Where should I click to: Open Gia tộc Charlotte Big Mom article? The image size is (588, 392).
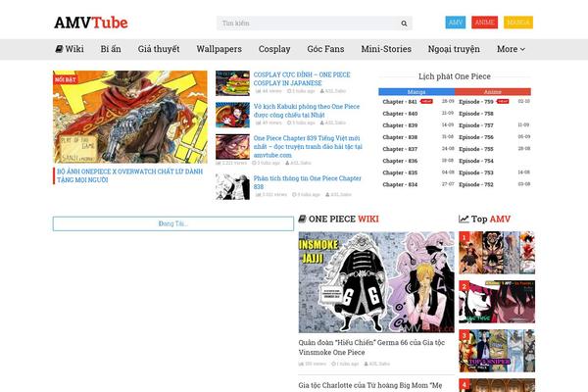coord(370,385)
